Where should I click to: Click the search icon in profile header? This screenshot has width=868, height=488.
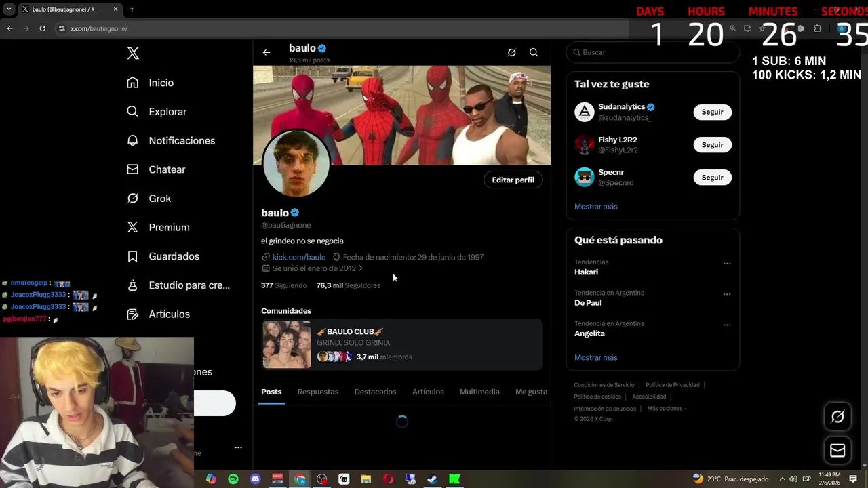pyautogui.click(x=534, y=52)
